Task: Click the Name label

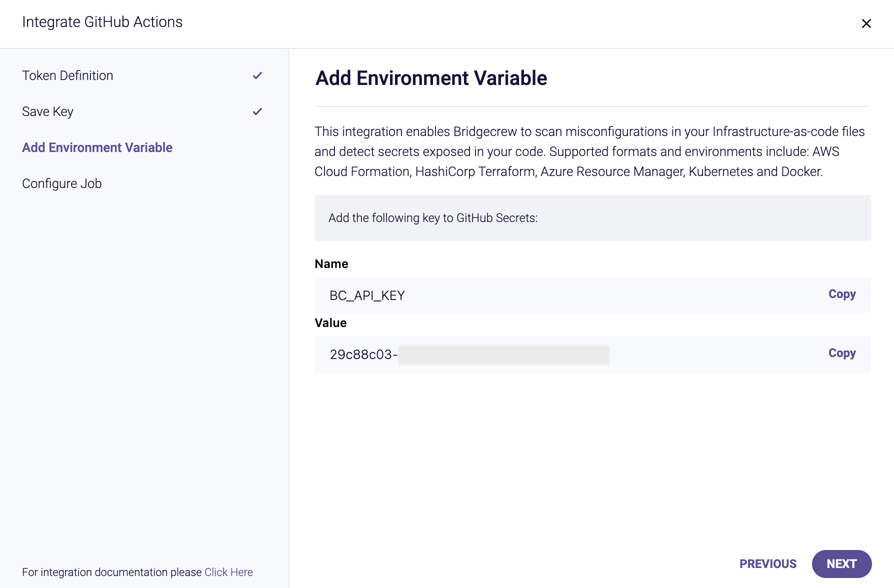Action: (x=331, y=264)
